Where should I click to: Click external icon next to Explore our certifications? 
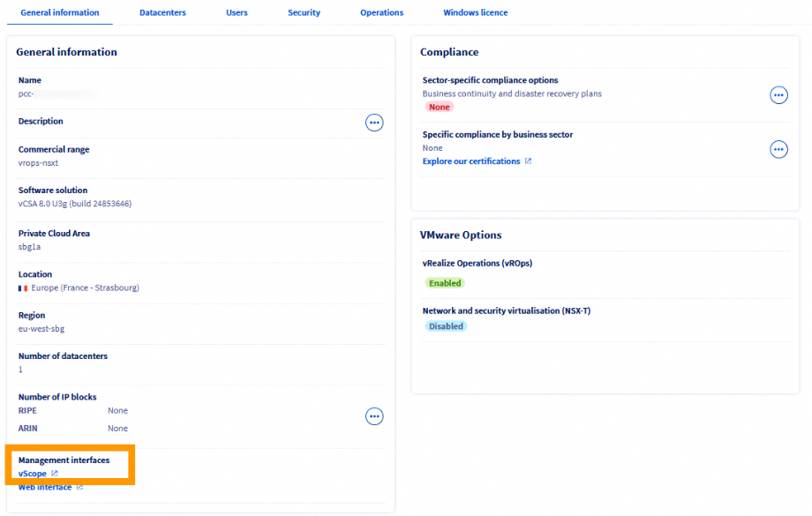click(528, 161)
